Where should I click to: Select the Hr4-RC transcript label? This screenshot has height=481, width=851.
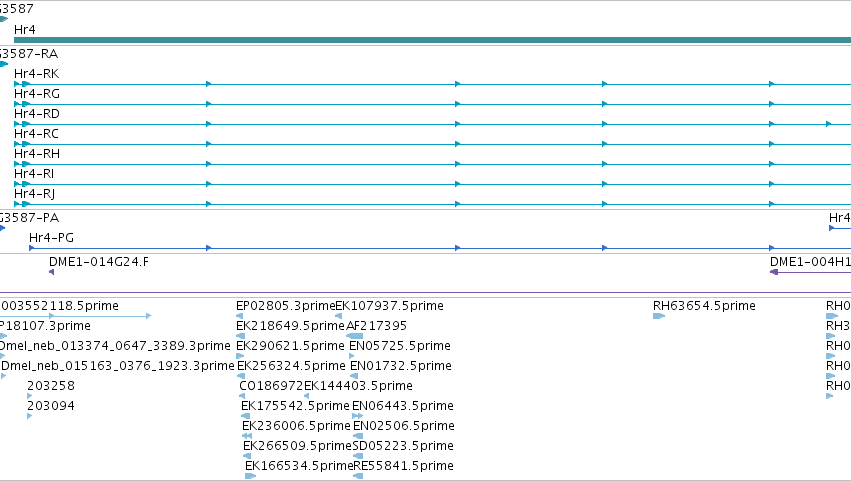point(36,134)
